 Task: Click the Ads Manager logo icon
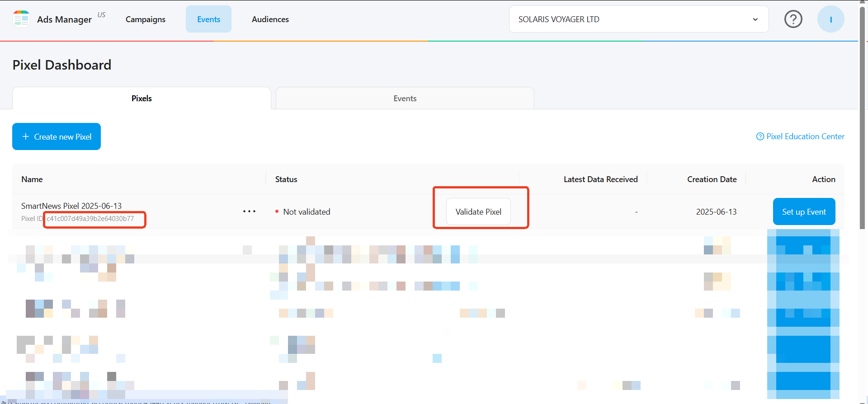(21, 19)
